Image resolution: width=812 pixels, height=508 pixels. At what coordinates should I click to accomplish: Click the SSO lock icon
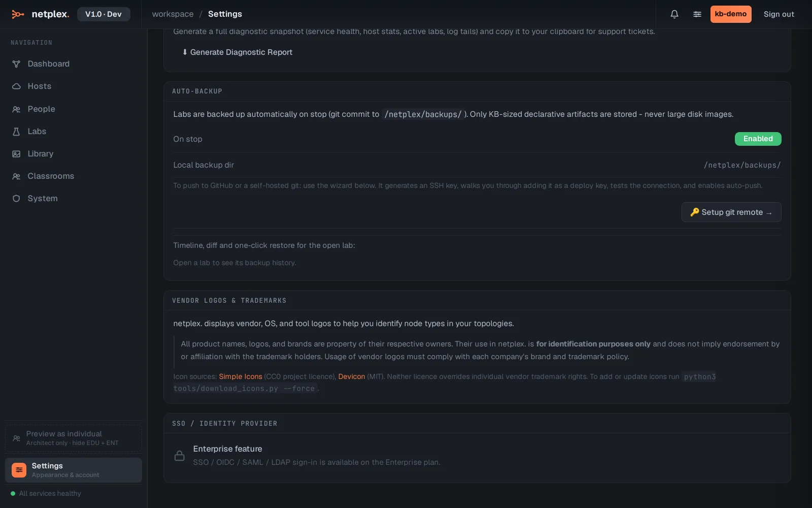coord(179,456)
